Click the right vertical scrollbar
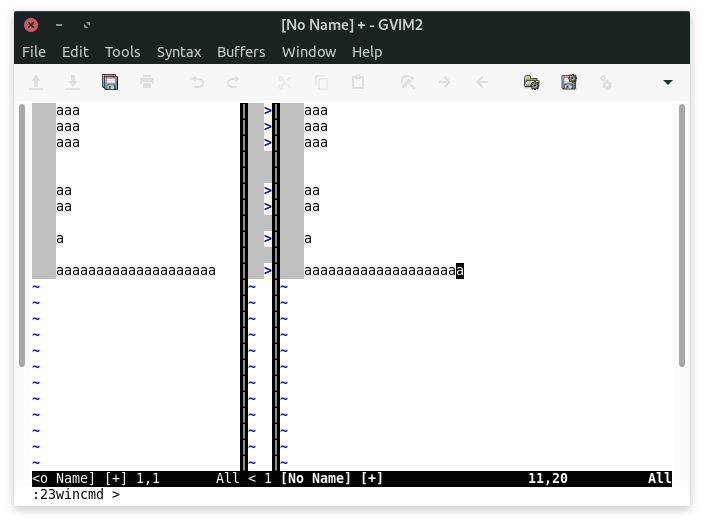 point(682,235)
